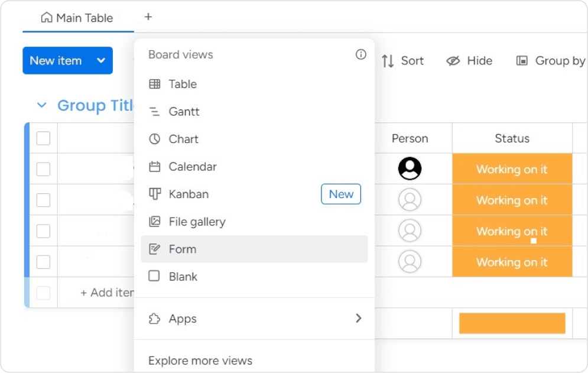Switch to the Main Table tab
The image size is (588, 373).
pyautogui.click(x=77, y=18)
